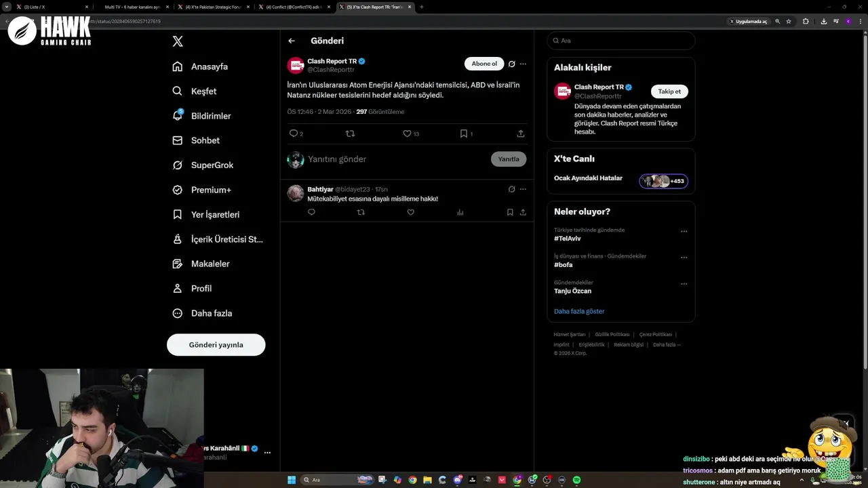Screen dimensions: 868x488
Task: Go to Anasayfa in the sidebar
Action: 200,66
